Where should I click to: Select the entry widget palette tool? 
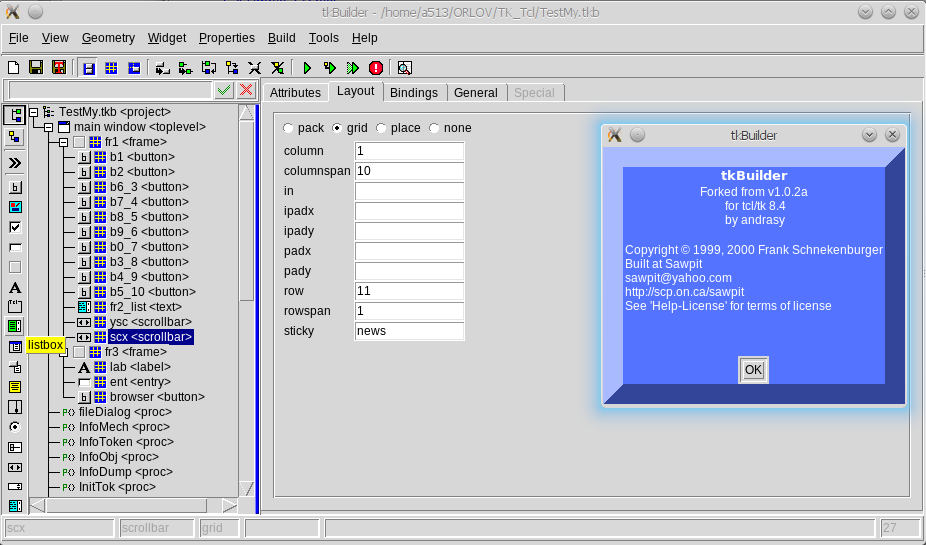[x=15, y=247]
